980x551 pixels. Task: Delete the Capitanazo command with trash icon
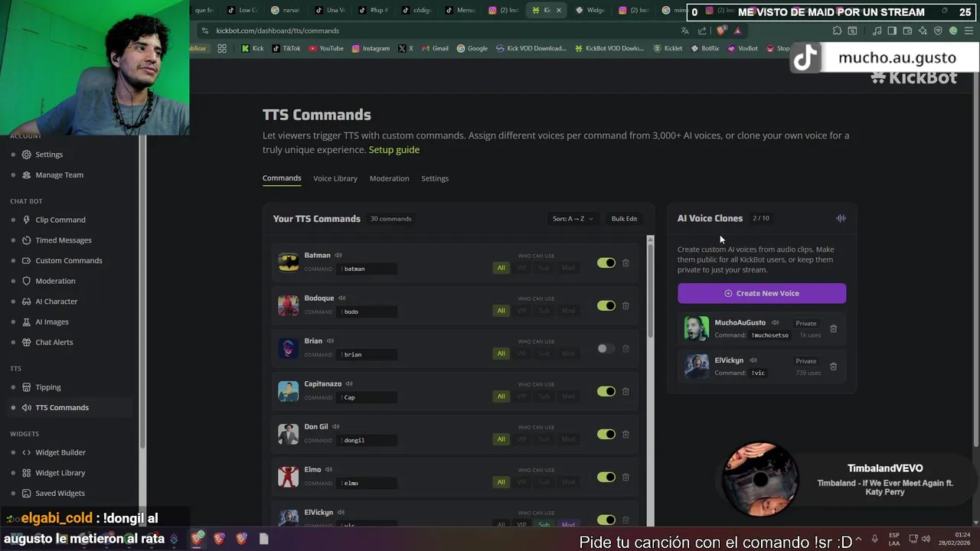(626, 391)
